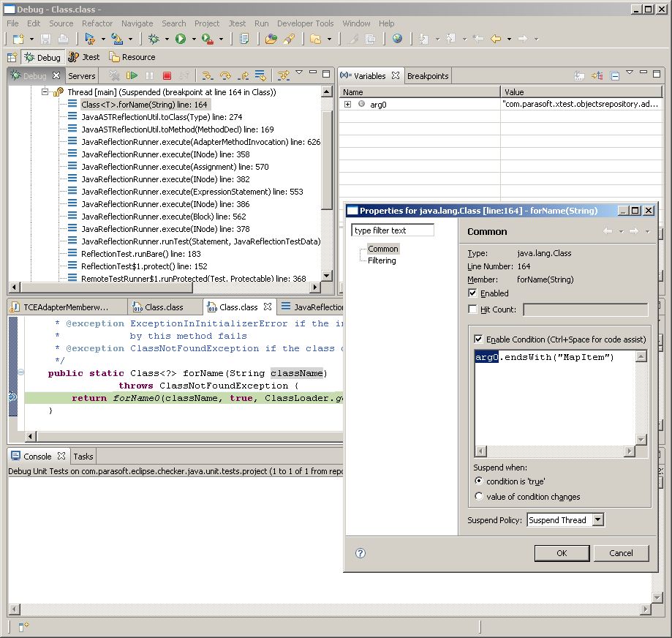Open the help icon in Properties dialog
The width and height of the screenshot is (672, 638).
pyautogui.click(x=360, y=553)
